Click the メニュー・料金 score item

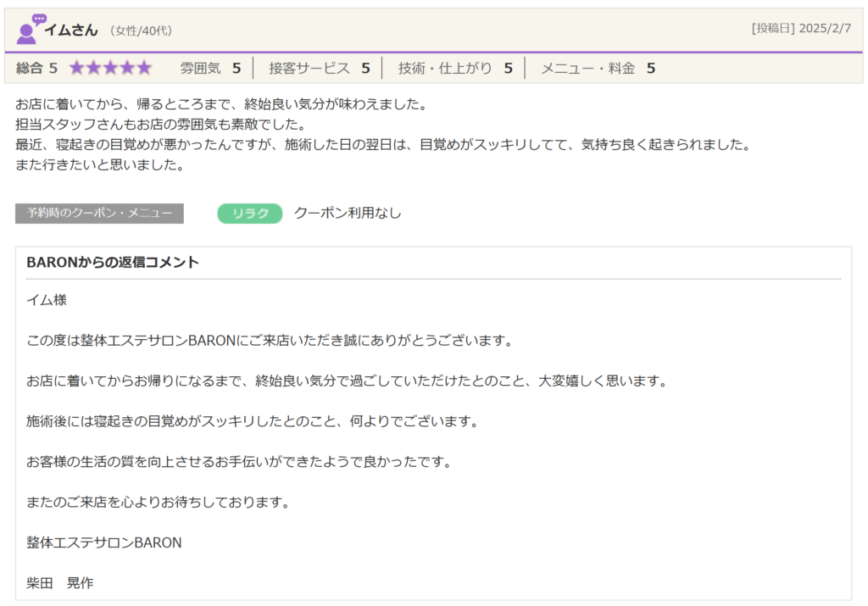point(597,68)
